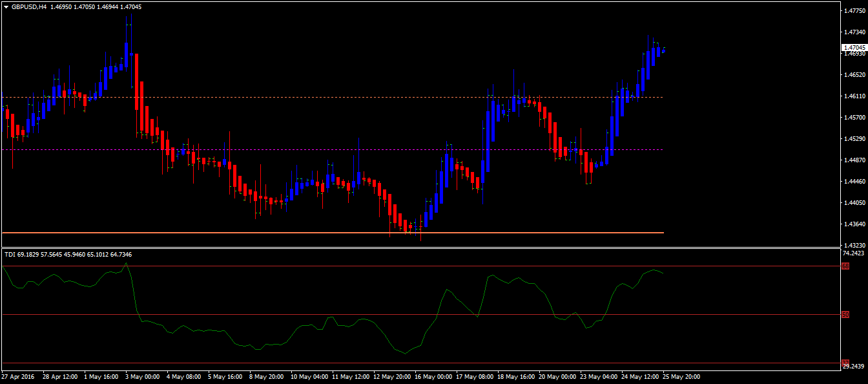
Task: Click the GBPUSD,H4 symbol label
Action: pos(28,6)
